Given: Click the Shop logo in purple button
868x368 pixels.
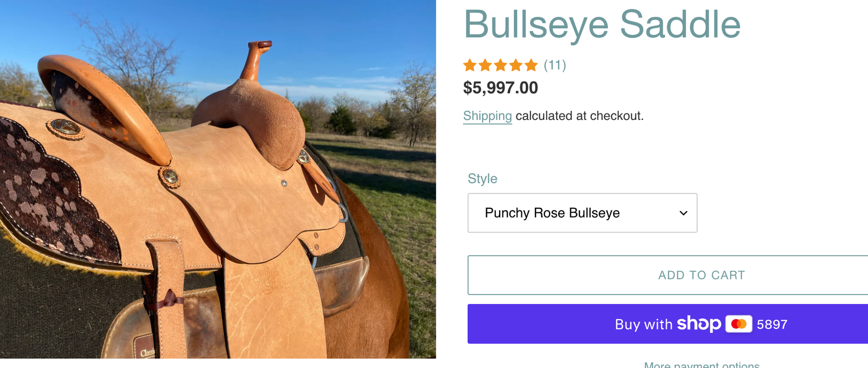Looking at the screenshot, I should pos(699,323).
